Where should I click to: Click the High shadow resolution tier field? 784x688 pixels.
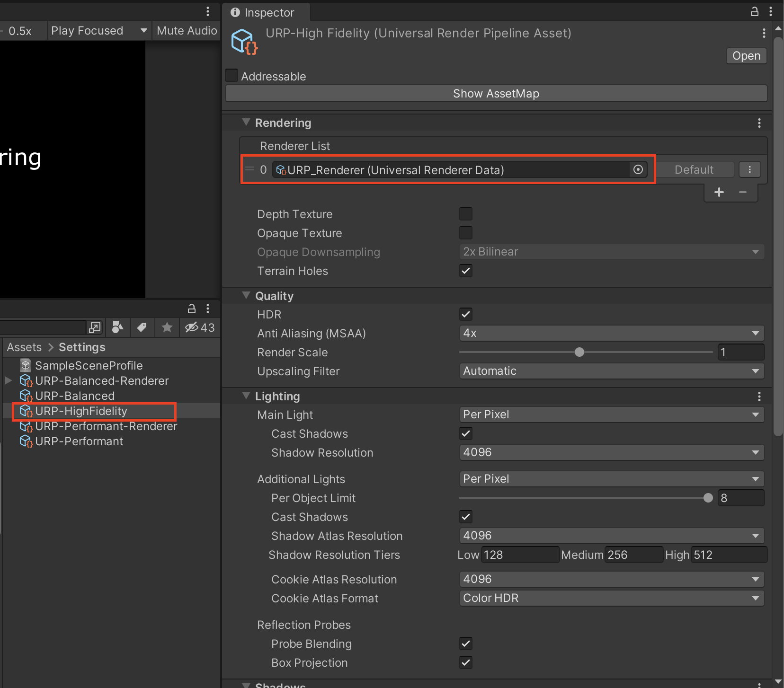pyautogui.click(x=729, y=555)
